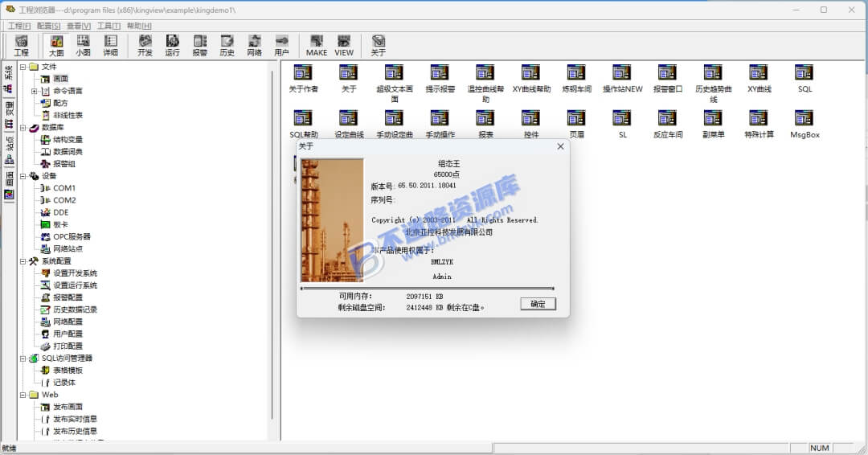The width and height of the screenshot is (868, 455).
Task: Select 报警组 in the tree
Action: coord(63,164)
